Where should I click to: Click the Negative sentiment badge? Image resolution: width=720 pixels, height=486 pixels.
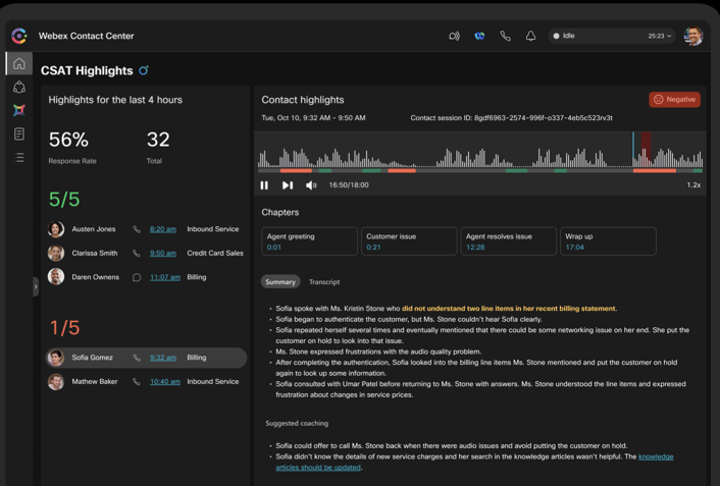click(675, 99)
